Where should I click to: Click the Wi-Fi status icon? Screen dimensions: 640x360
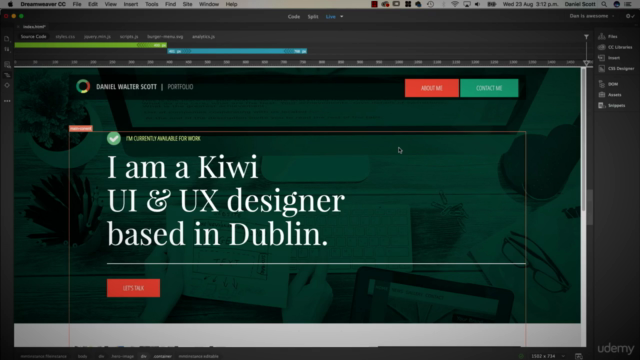click(x=455, y=4)
